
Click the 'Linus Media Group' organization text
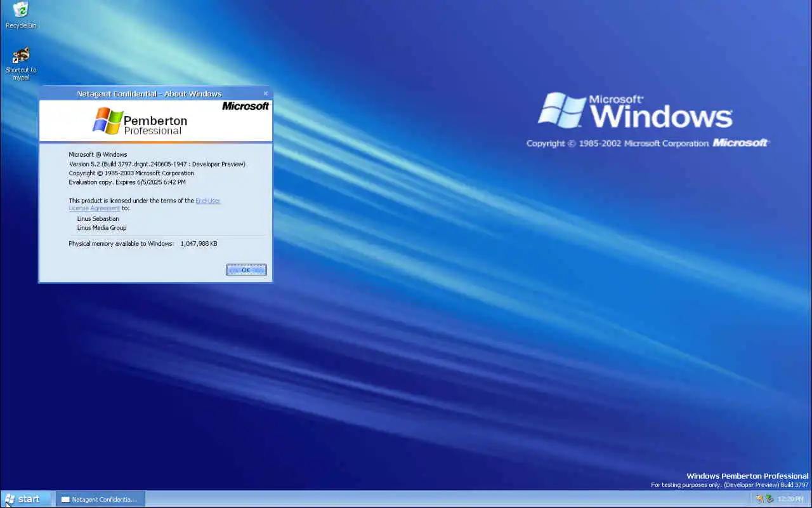tap(101, 227)
